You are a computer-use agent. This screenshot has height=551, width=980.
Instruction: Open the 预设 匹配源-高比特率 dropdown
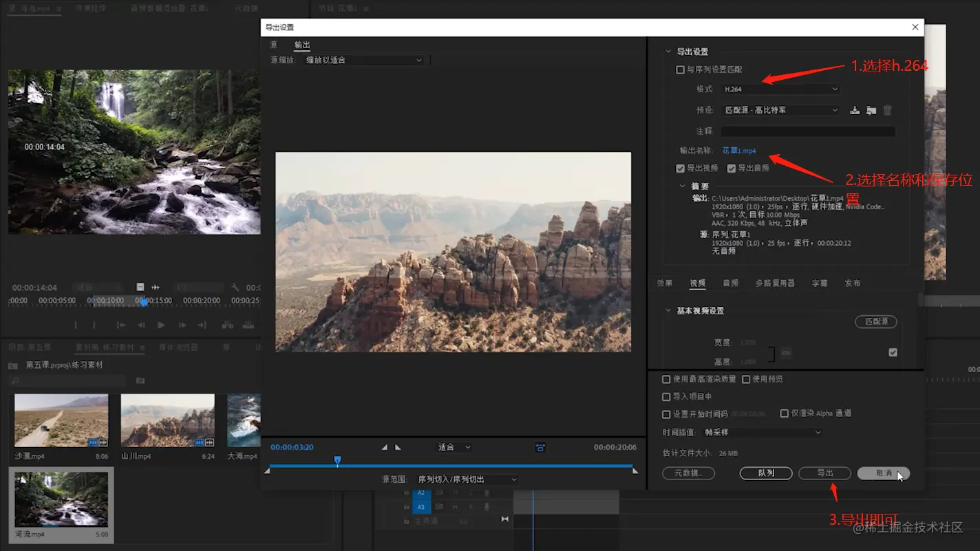pyautogui.click(x=780, y=110)
